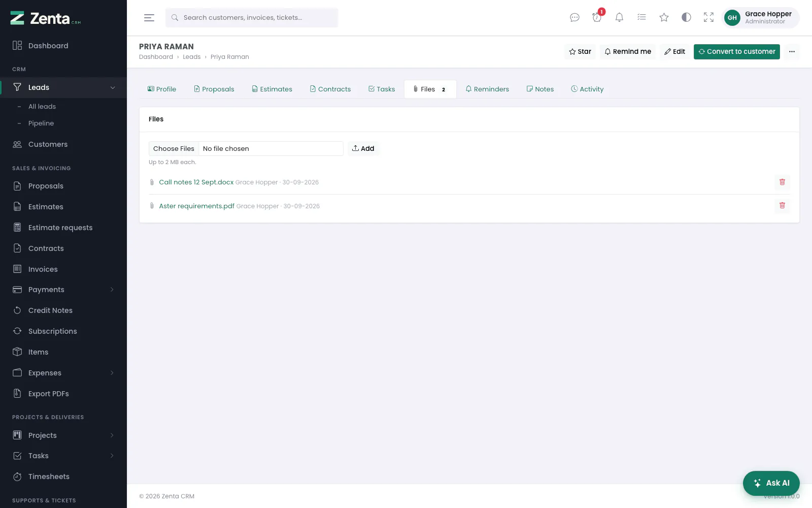This screenshot has width=812, height=508.
Task: Switch to the Reminders tab
Action: (x=487, y=89)
